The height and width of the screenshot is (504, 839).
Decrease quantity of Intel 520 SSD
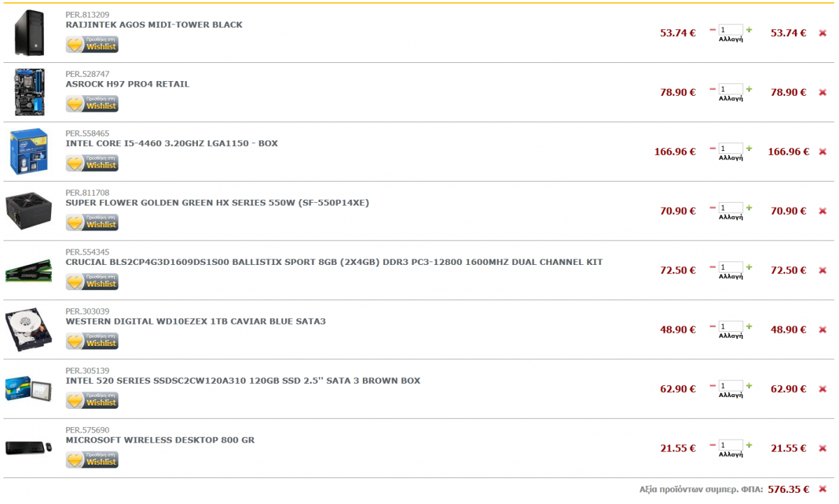pyautogui.click(x=712, y=386)
